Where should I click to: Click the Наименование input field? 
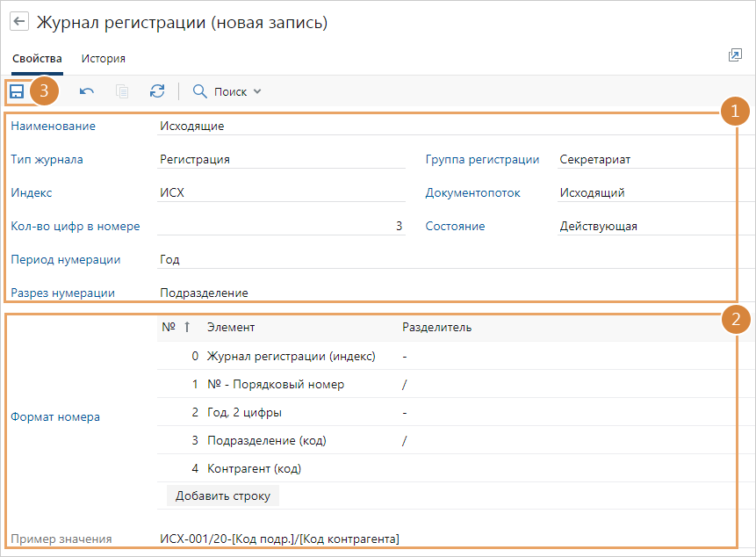pos(439,126)
